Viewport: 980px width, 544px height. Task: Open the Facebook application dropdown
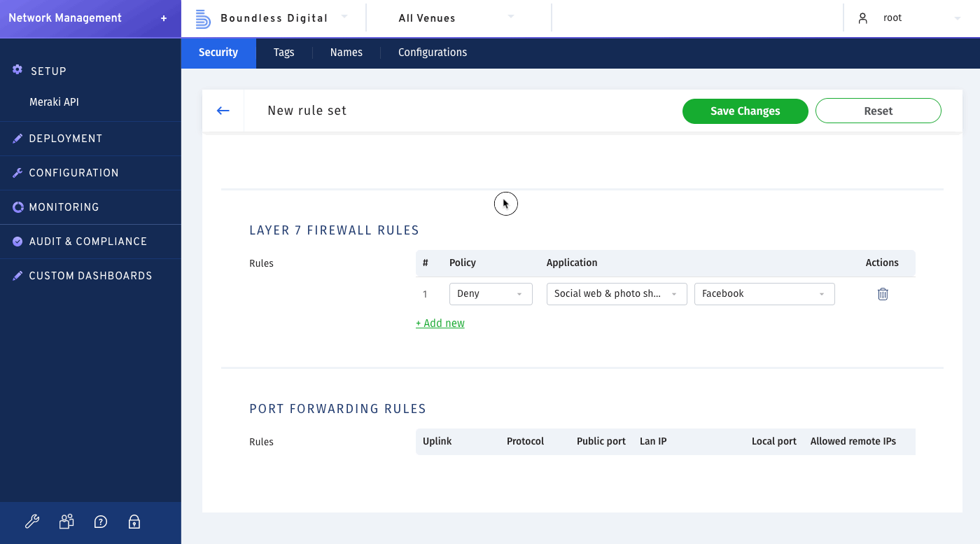pos(764,294)
